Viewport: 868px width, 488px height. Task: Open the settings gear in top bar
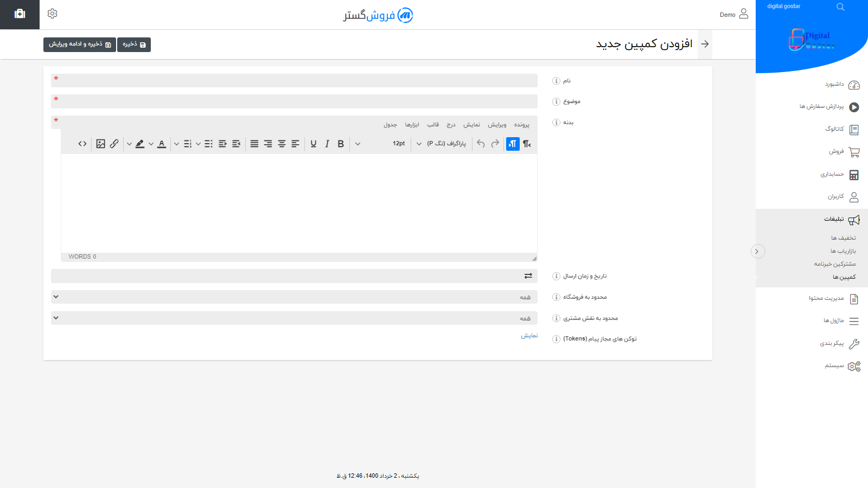click(x=52, y=14)
